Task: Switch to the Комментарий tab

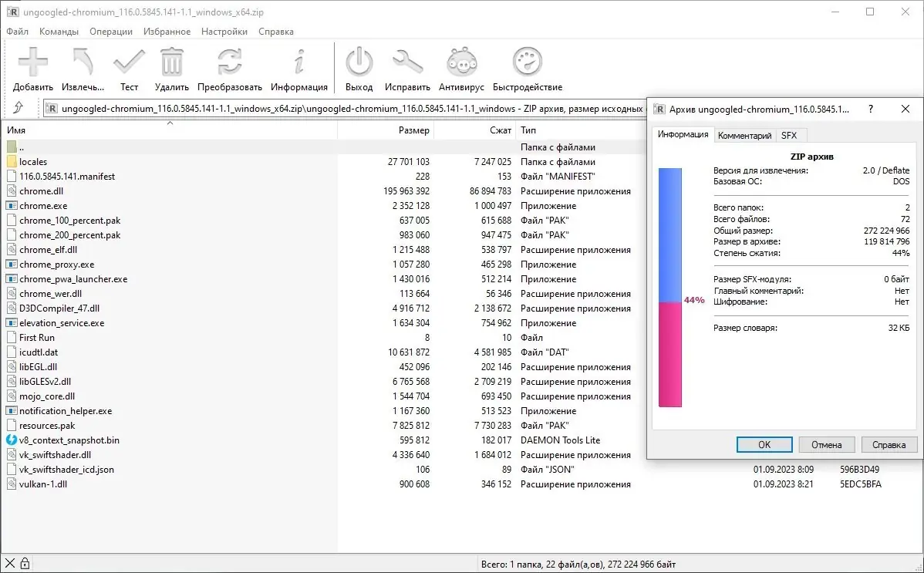Action: (x=744, y=135)
